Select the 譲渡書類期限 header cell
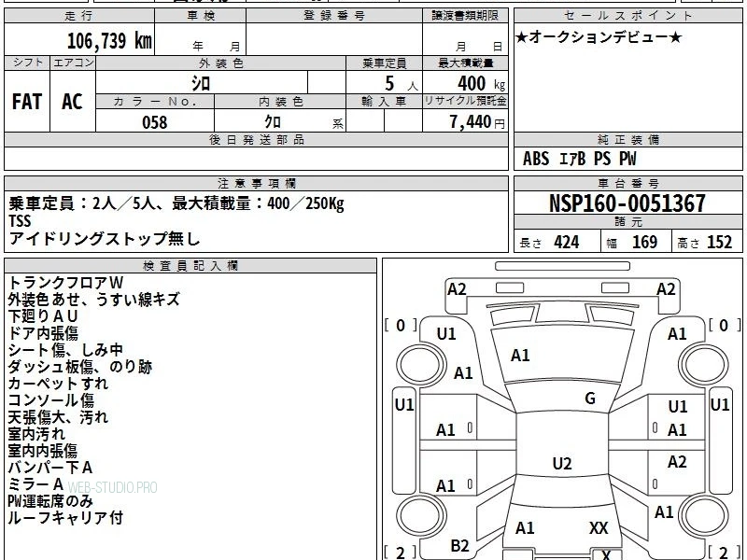Screen dimensions: 747x560 click(465, 16)
